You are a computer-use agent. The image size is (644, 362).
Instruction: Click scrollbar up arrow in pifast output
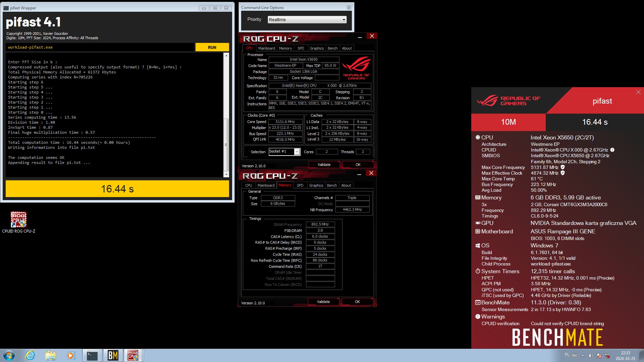(226, 55)
